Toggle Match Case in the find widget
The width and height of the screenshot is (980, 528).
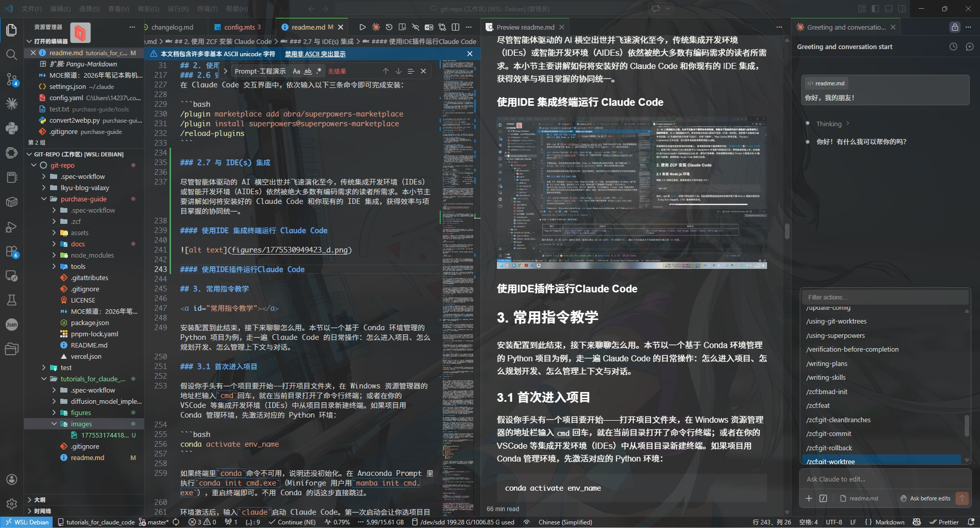pyautogui.click(x=296, y=71)
